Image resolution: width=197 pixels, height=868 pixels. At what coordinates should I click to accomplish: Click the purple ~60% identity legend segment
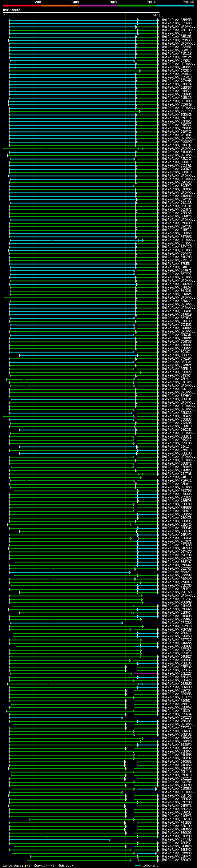point(98,6)
